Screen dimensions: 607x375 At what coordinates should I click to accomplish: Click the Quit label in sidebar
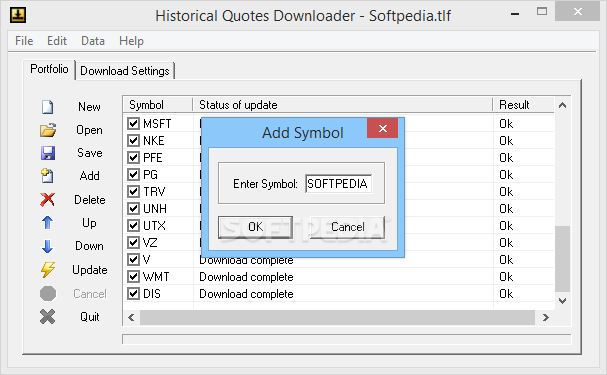[x=90, y=317]
